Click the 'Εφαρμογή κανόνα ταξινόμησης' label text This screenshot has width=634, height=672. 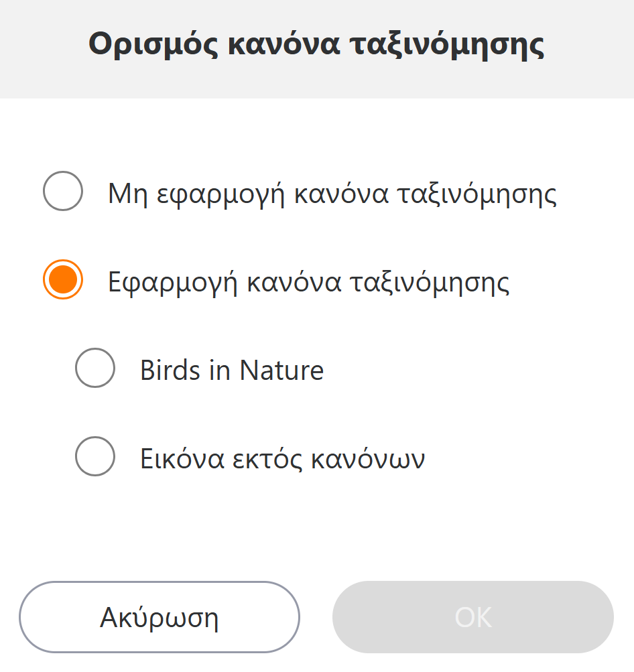click(309, 282)
